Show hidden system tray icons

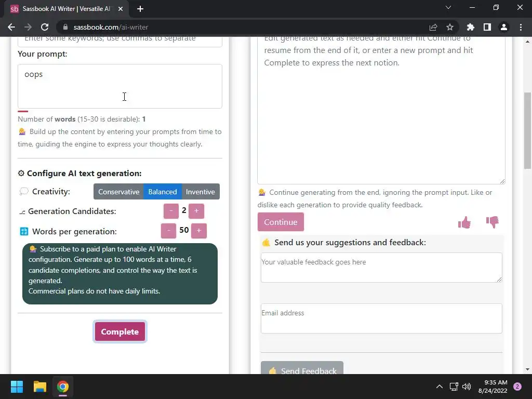coord(440,387)
